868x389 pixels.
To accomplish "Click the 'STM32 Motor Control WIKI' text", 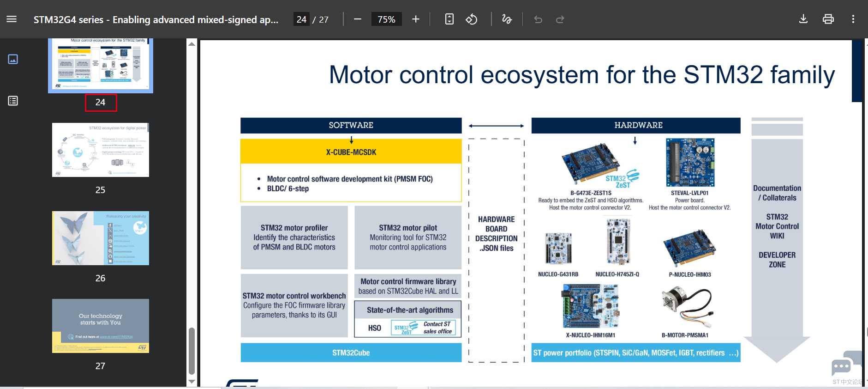I will click(777, 226).
